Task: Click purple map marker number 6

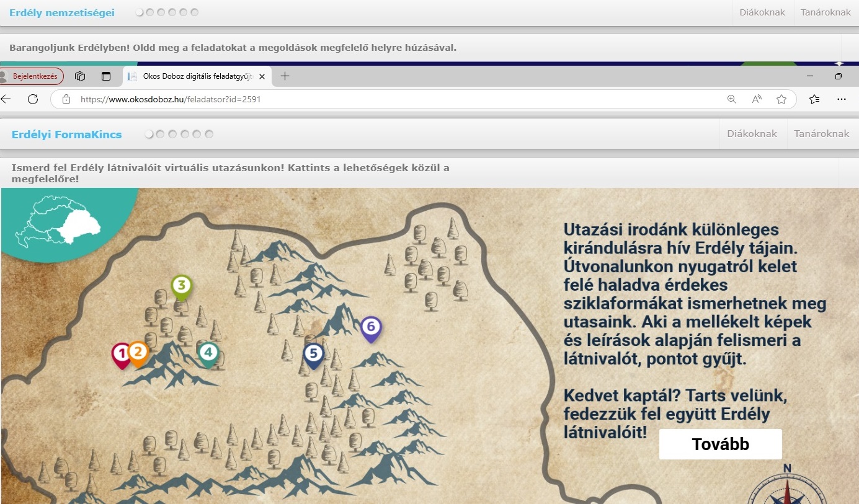Action: click(x=371, y=327)
